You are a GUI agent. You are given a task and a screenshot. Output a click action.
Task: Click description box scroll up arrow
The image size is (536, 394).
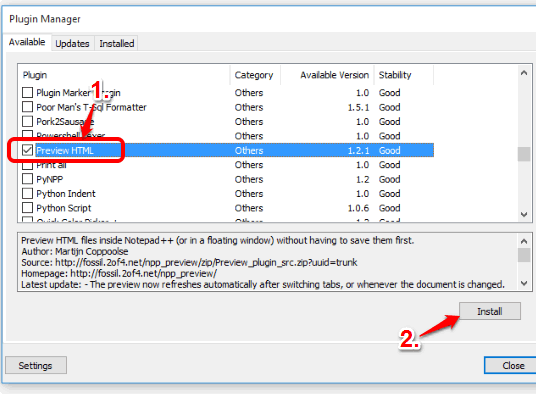pos(524,241)
